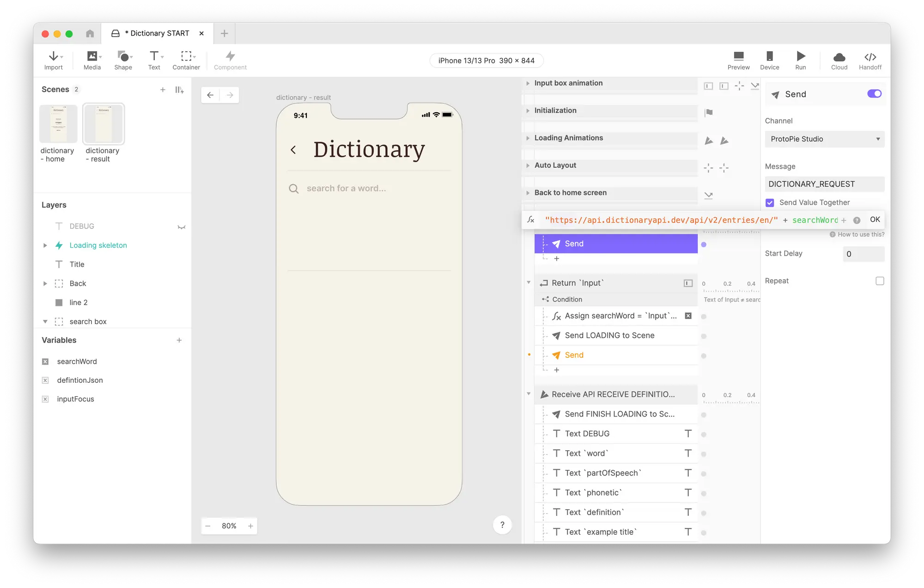Image resolution: width=924 pixels, height=588 pixels.
Task: Expand the Loading skeleton layer
Action: point(45,245)
